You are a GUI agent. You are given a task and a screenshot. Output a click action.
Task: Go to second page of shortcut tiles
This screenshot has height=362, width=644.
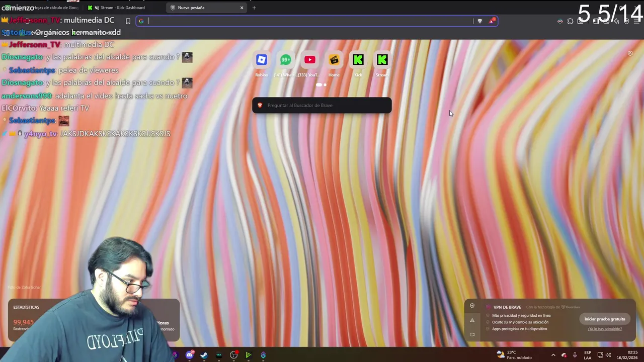tap(325, 85)
